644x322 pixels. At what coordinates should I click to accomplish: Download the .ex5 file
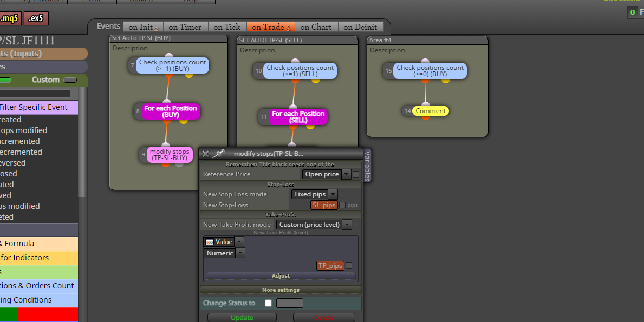(x=36, y=18)
